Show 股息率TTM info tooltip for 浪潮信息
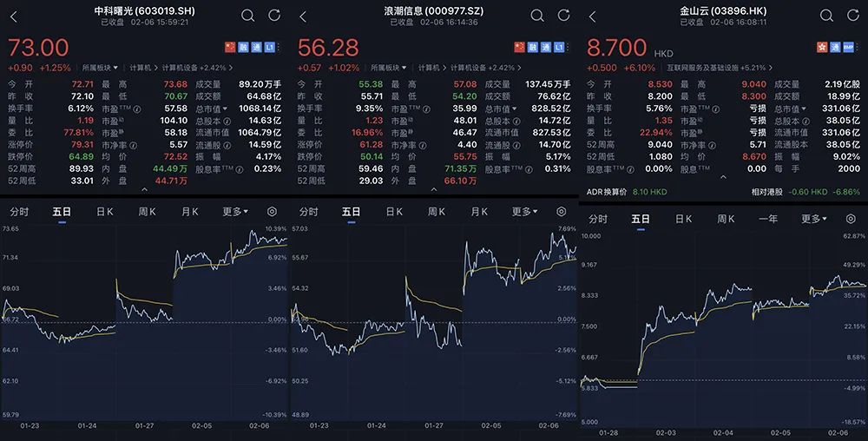This screenshot has width=868, height=441. 529,169
